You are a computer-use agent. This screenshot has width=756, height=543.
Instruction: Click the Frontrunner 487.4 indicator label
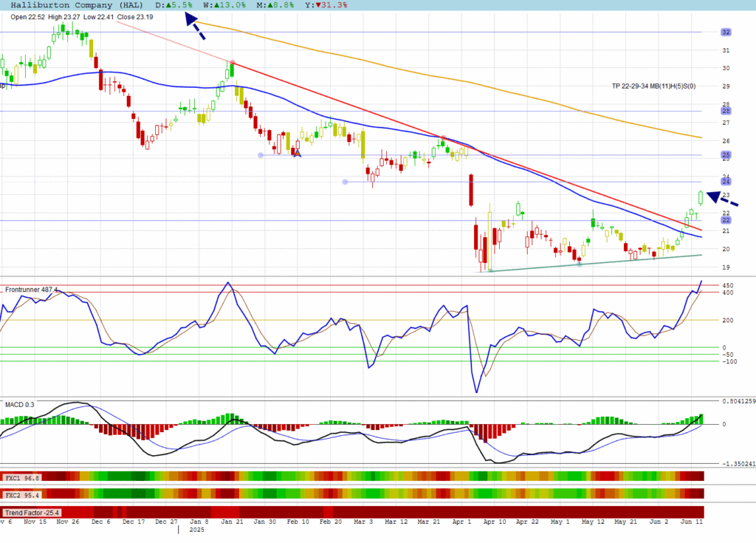click(x=31, y=290)
